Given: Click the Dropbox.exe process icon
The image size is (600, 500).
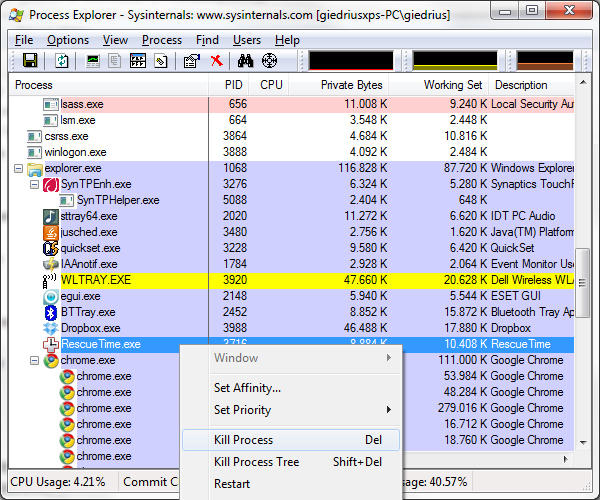Looking at the screenshot, I should coord(51,328).
